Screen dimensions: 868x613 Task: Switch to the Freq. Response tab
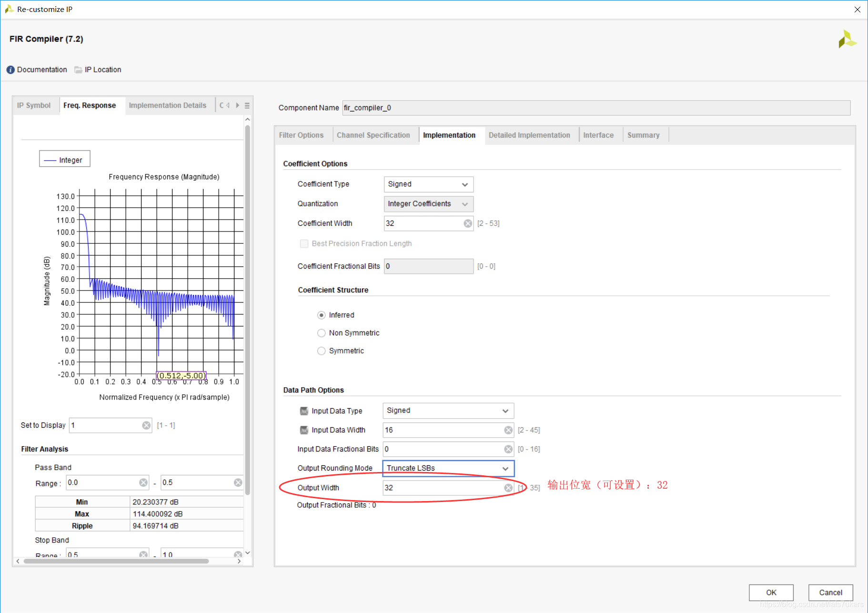[90, 105]
